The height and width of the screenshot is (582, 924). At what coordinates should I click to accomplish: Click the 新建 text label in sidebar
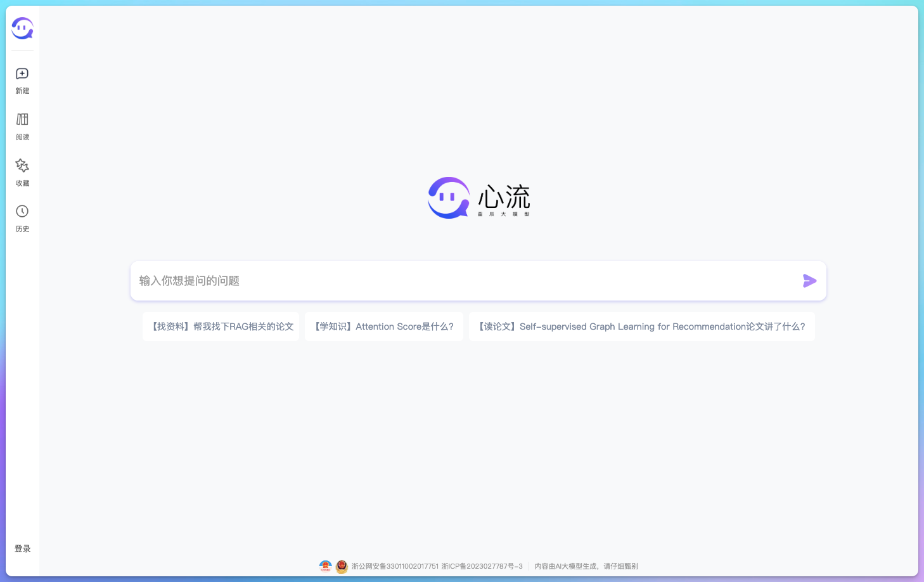click(22, 91)
